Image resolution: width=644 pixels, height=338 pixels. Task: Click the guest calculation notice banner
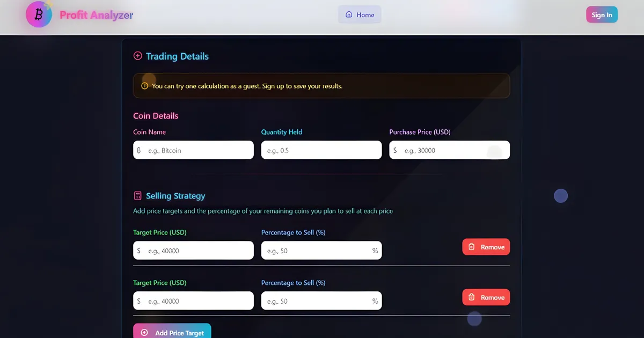pos(321,86)
